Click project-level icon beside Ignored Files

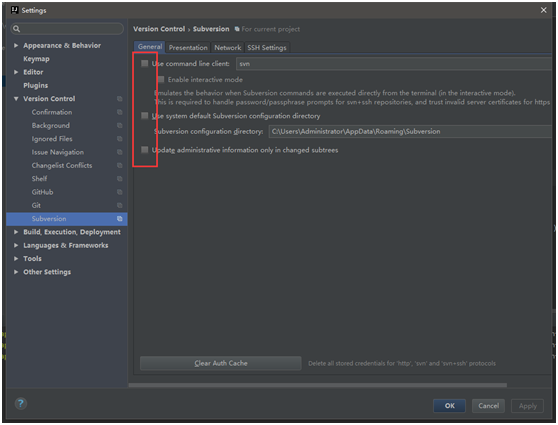point(120,139)
